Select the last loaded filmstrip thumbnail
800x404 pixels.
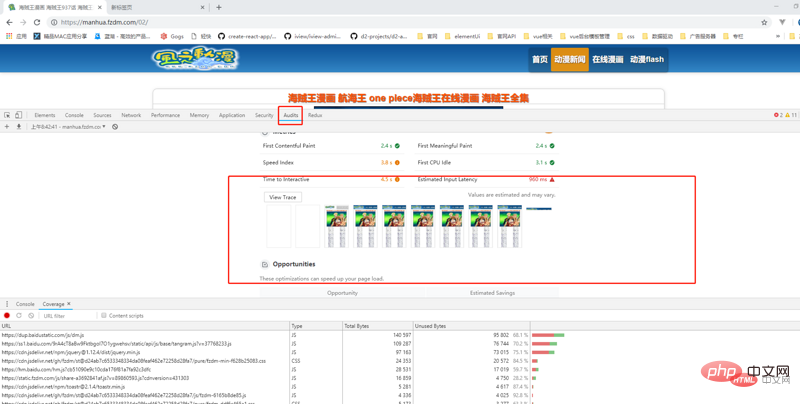510,226
